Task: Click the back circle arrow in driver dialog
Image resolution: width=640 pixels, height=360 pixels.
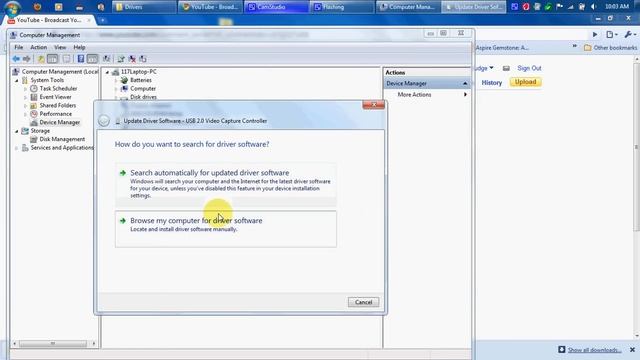Action: coord(104,120)
